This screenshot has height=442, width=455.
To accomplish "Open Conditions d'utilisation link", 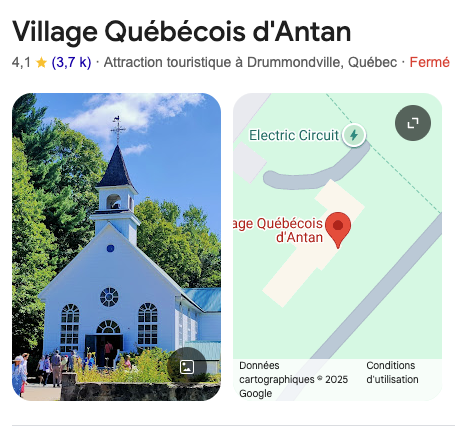I will click(392, 372).
